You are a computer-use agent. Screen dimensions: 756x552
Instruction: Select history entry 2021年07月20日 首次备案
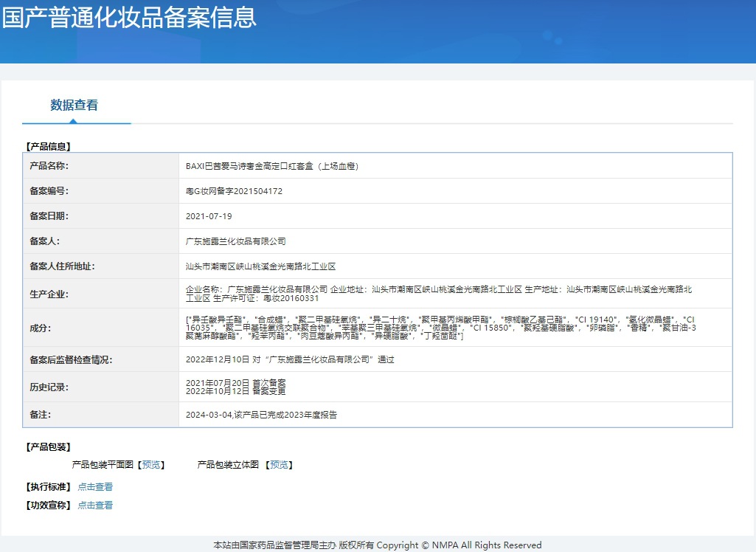236,382
